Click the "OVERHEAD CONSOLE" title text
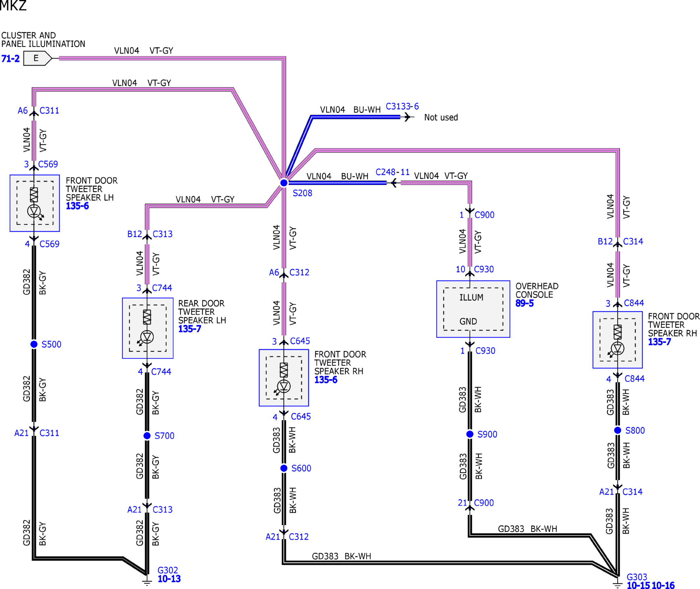The height and width of the screenshot is (589, 700). coord(537,291)
